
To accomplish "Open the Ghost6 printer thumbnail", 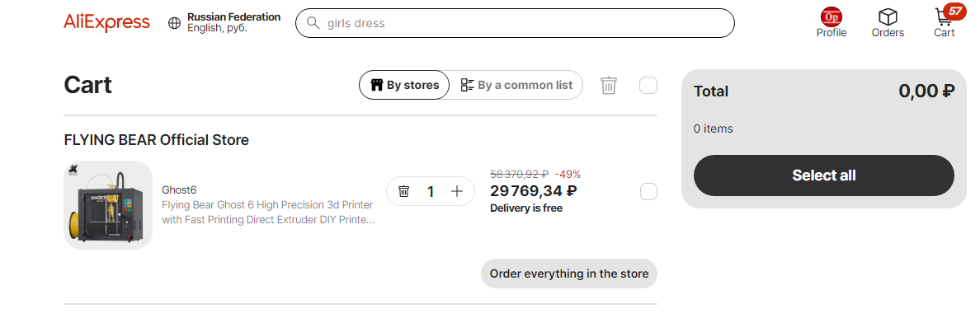I will tap(108, 205).
